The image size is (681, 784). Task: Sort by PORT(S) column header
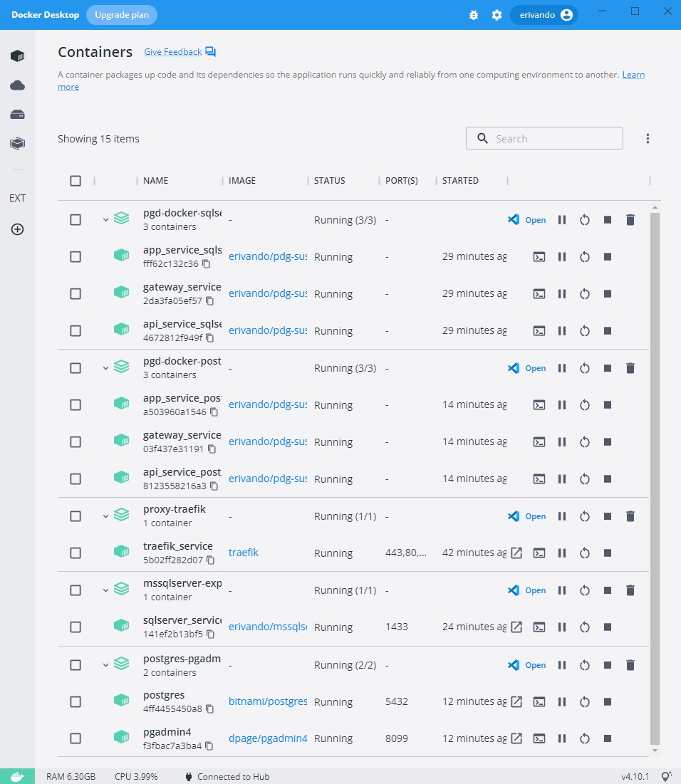pos(401,180)
